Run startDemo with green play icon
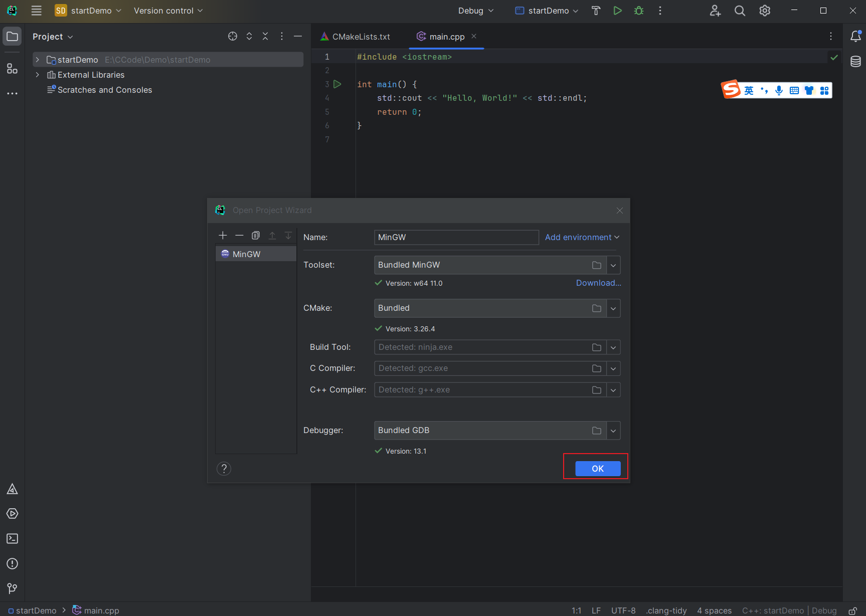 (x=617, y=11)
